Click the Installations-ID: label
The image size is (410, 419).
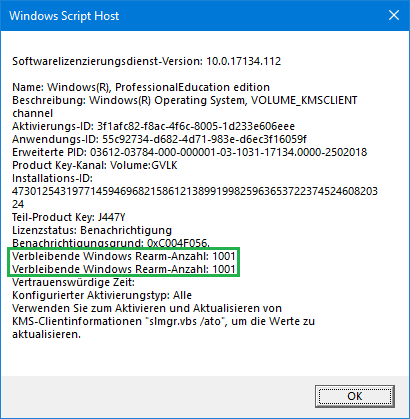52,178
